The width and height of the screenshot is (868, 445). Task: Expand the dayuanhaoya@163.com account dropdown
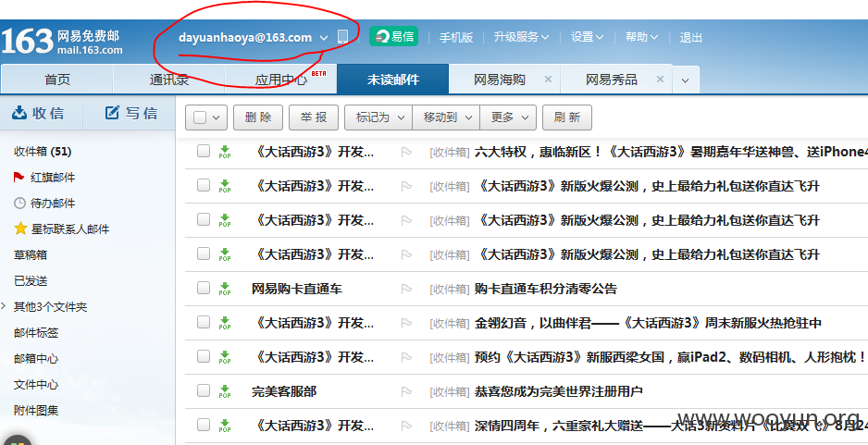324,38
